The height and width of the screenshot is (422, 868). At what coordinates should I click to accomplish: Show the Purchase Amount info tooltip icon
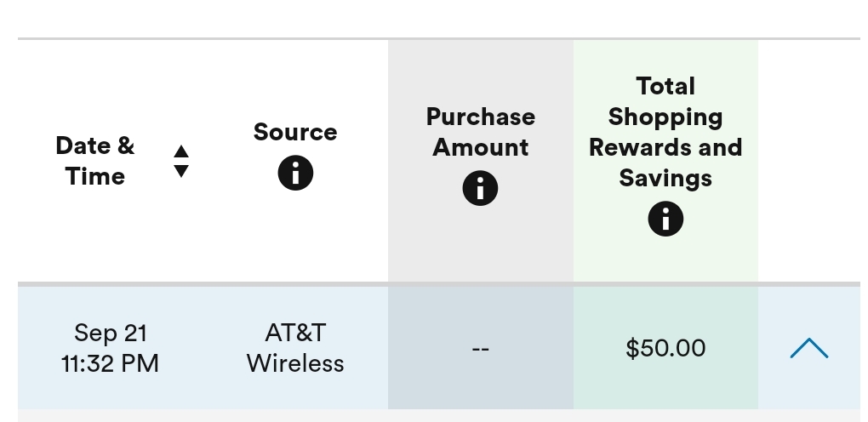(480, 188)
